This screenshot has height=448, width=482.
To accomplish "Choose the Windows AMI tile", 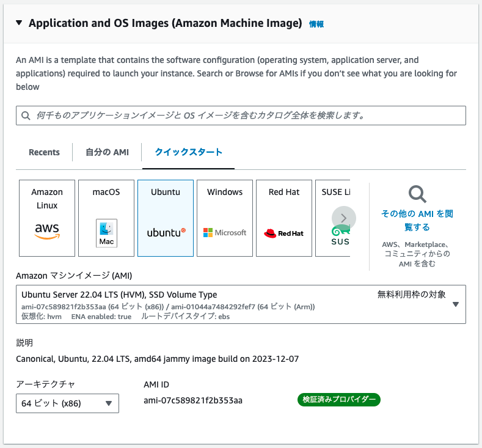I will tap(225, 218).
